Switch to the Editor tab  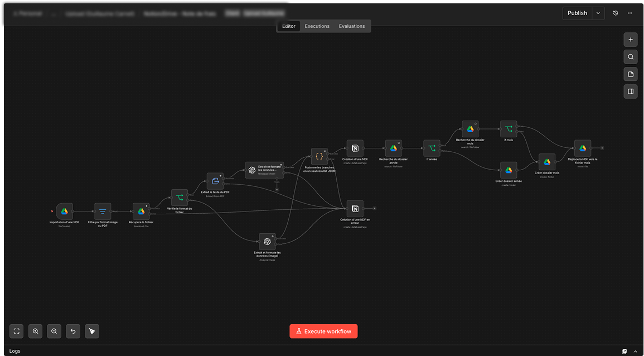coord(289,26)
